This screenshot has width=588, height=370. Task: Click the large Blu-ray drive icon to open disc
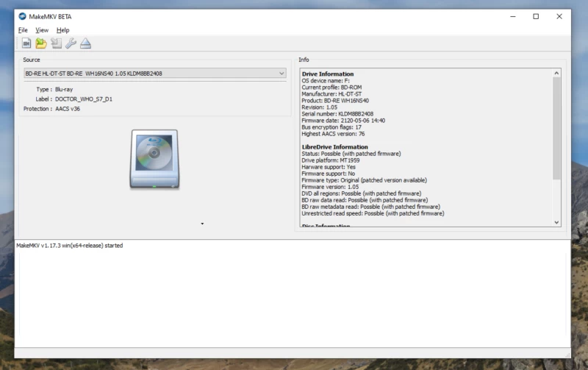(x=154, y=159)
